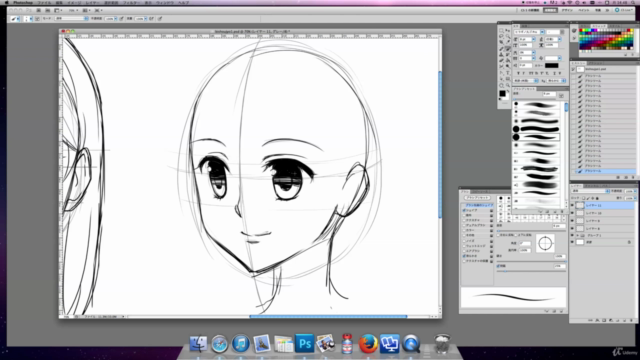Select the Eraser tool in toolbox

coord(501,60)
